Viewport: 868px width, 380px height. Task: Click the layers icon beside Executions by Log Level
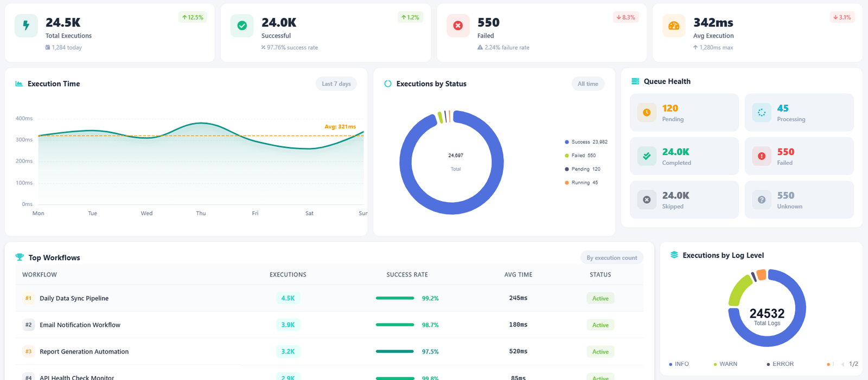(x=674, y=255)
